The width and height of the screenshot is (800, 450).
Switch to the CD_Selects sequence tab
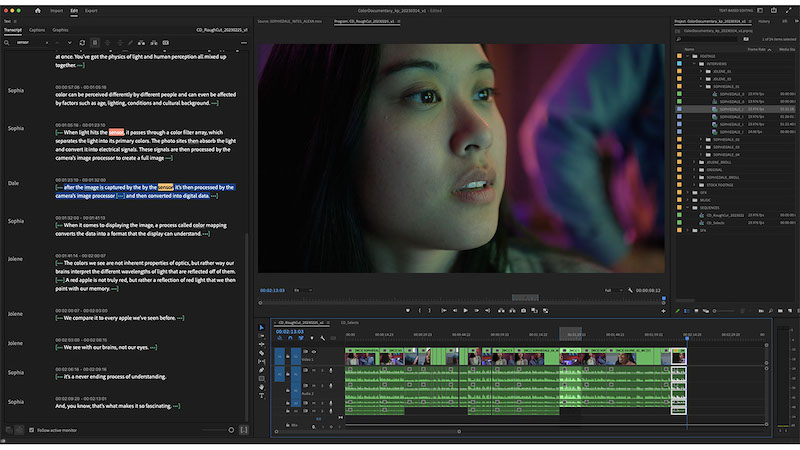349,322
